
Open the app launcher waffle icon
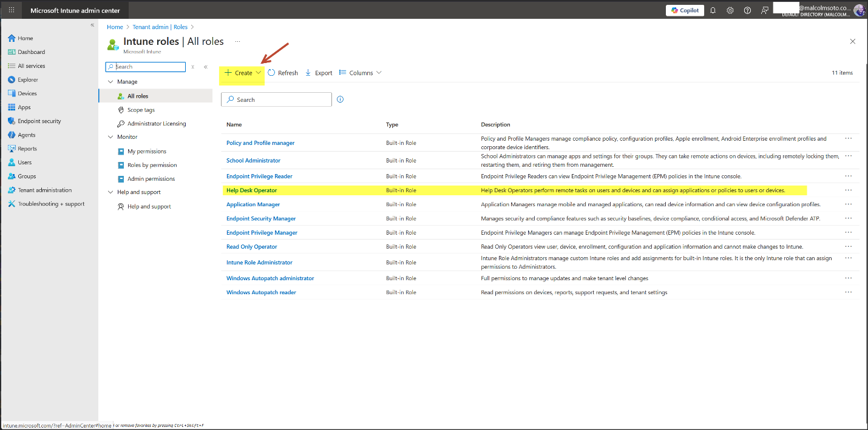(12, 10)
